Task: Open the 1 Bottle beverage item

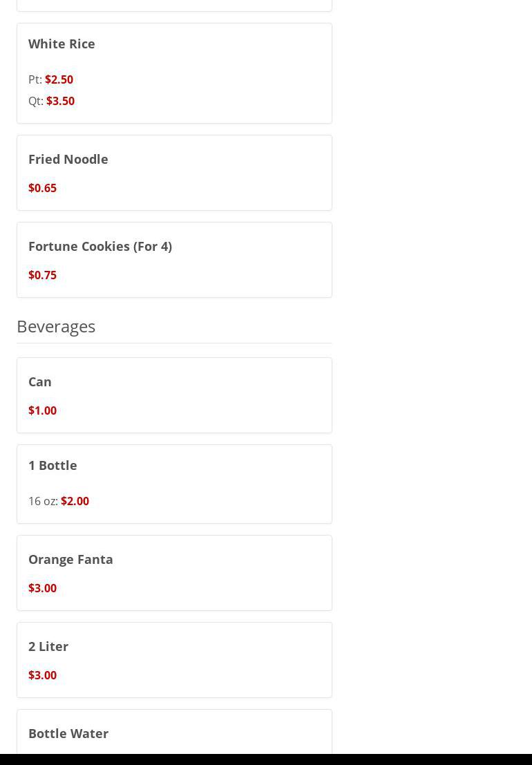Action: coord(53,465)
